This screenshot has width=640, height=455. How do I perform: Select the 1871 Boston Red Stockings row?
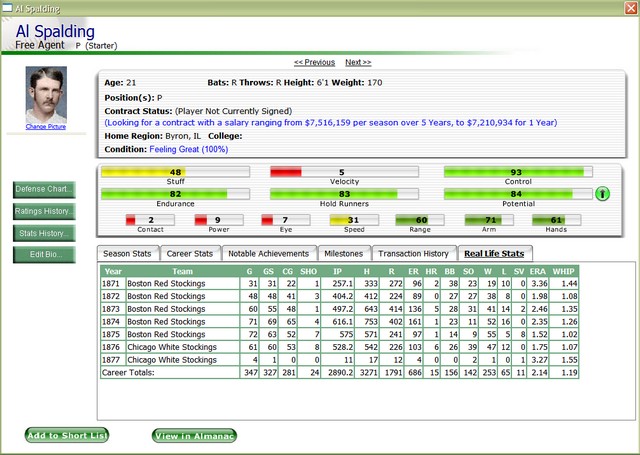click(x=340, y=284)
